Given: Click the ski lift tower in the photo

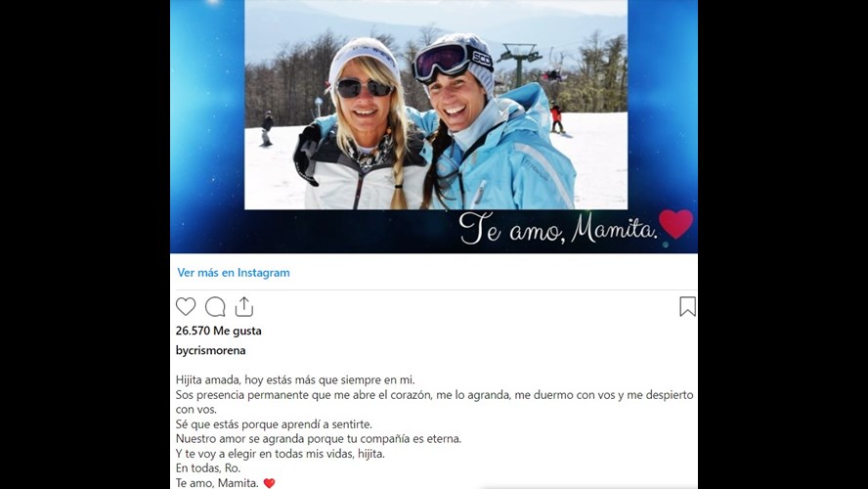Looking at the screenshot, I should click(x=519, y=66).
